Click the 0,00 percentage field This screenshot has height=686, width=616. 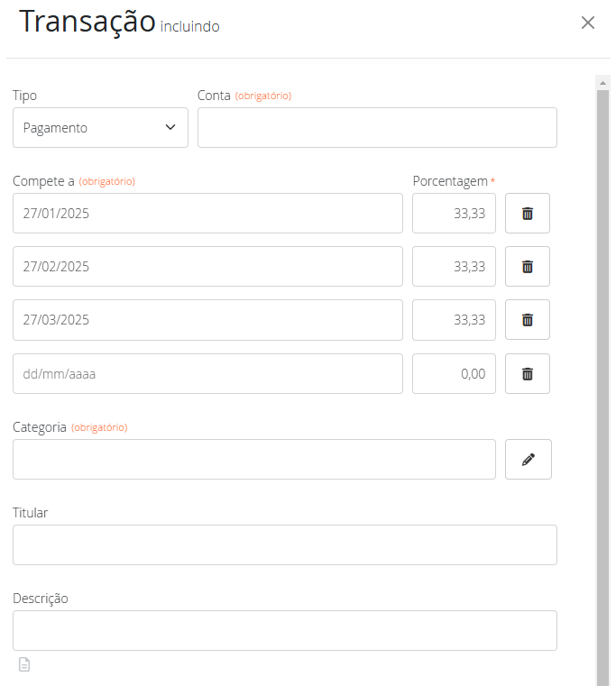(454, 374)
